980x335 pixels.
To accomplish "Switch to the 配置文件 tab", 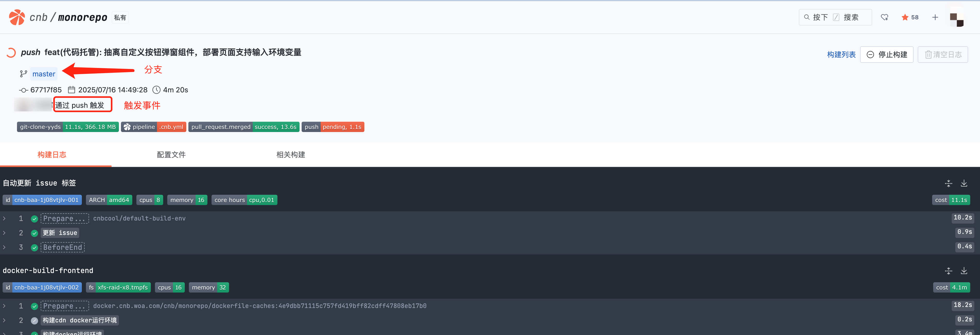I will 171,155.
